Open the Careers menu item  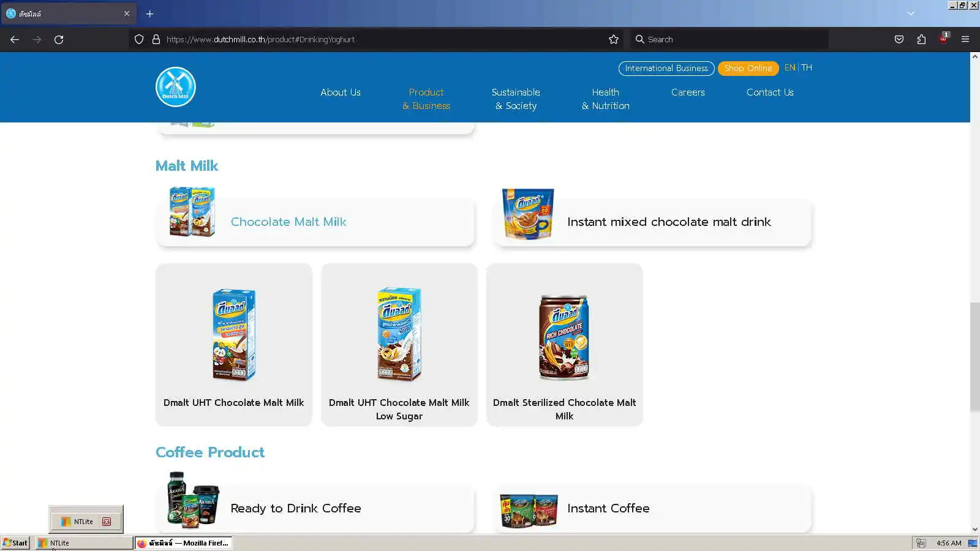coord(688,92)
